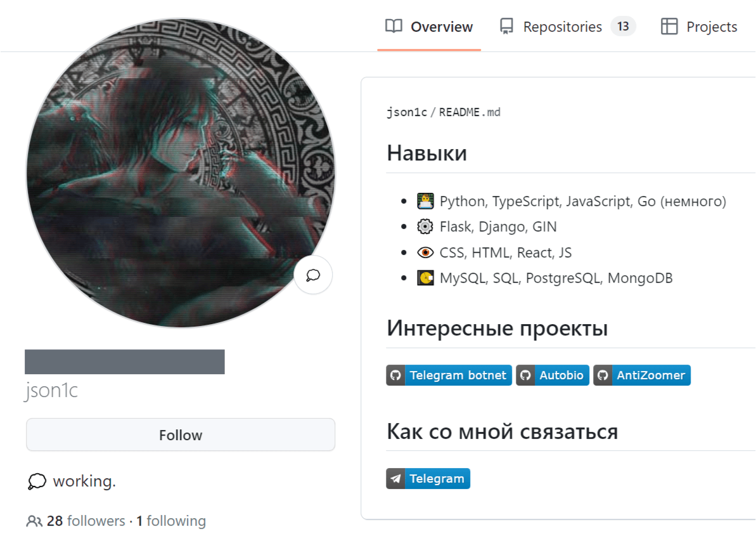Click the status speech bubble on avatar

pyautogui.click(x=313, y=275)
